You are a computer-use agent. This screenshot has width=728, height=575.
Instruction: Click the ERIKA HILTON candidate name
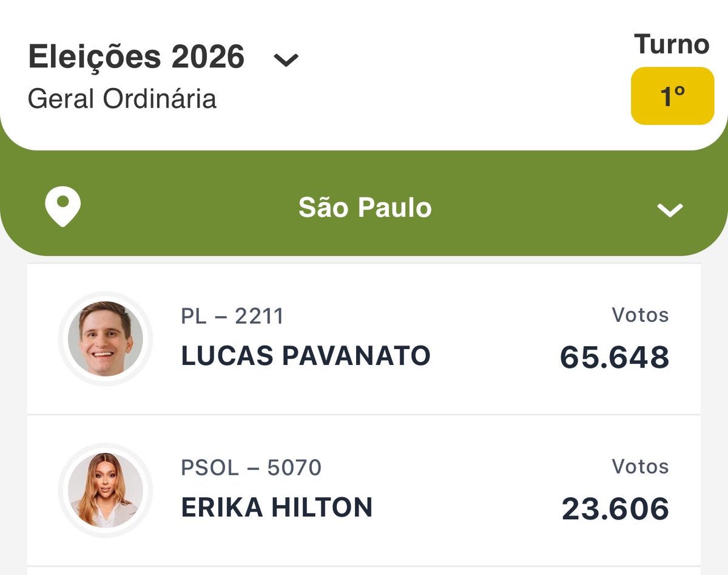click(x=277, y=508)
